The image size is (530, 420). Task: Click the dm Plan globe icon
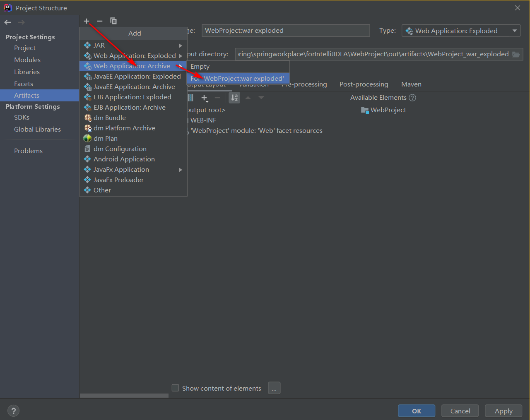[87, 138]
